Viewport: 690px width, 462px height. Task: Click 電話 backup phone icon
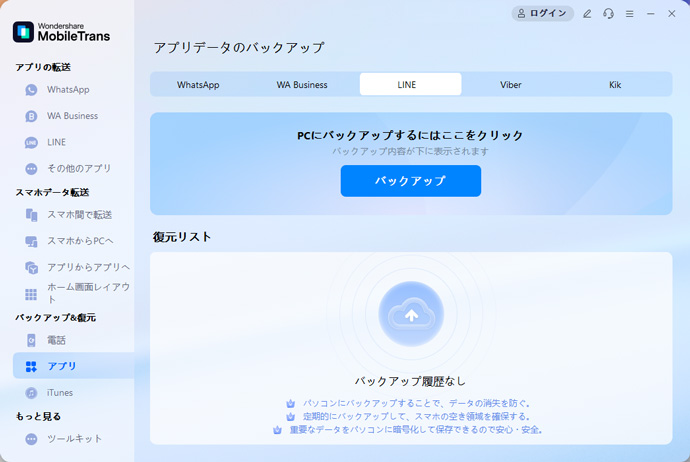click(x=31, y=340)
